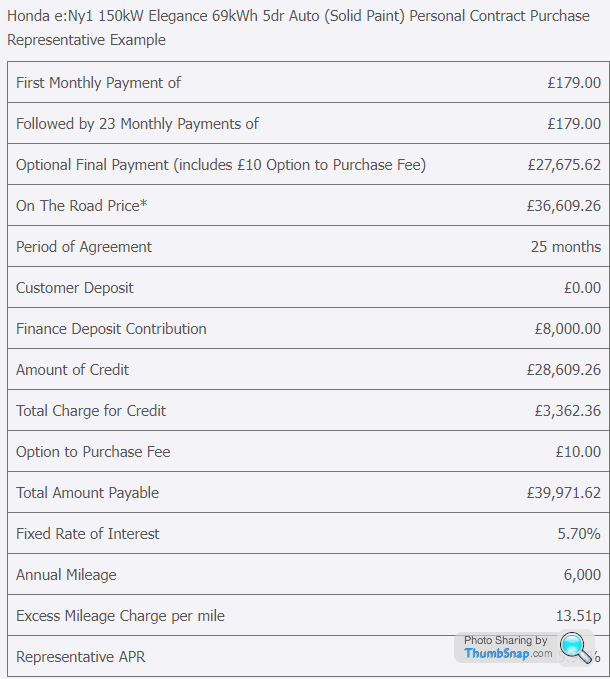Select the 13.51p excess mileage value
The width and height of the screenshot is (610, 679).
click(x=578, y=616)
